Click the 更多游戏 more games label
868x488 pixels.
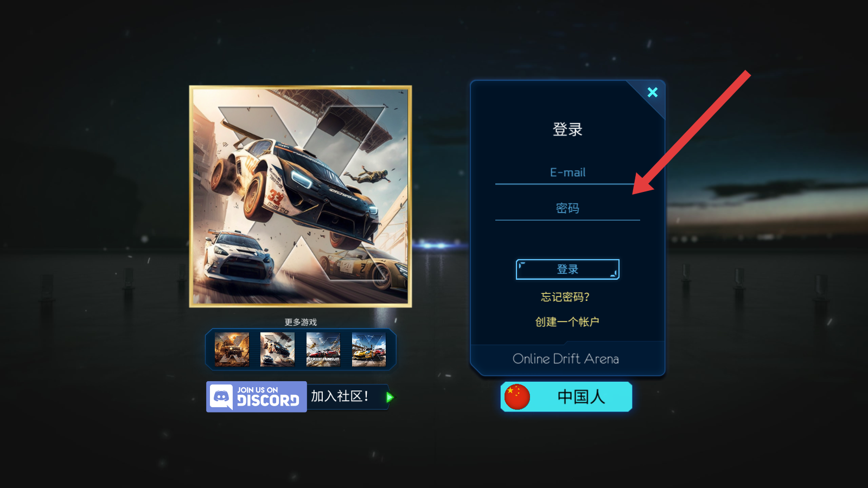(301, 322)
